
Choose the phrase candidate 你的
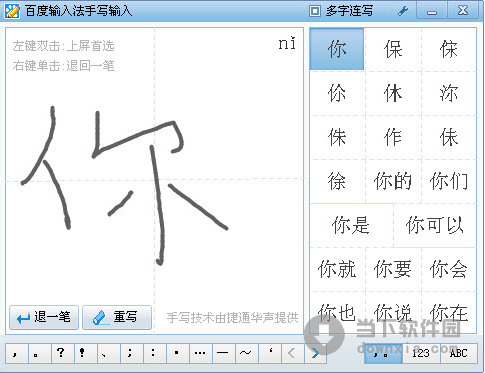tap(393, 181)
